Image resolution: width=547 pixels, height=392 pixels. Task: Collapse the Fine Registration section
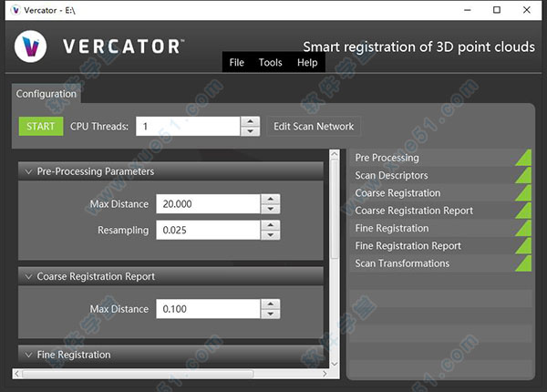click(29, 355)
